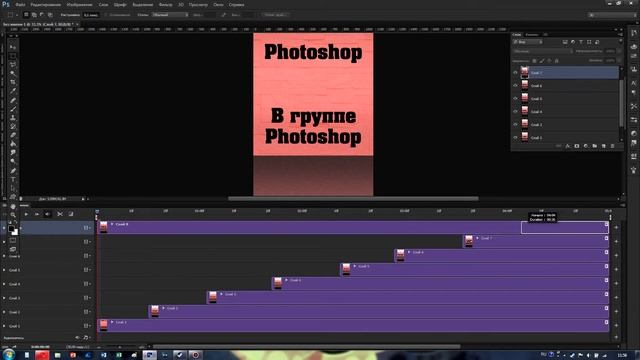Screen dimensions: 640x360
Task: Select the Eraser tool
Action: (13, 135)
